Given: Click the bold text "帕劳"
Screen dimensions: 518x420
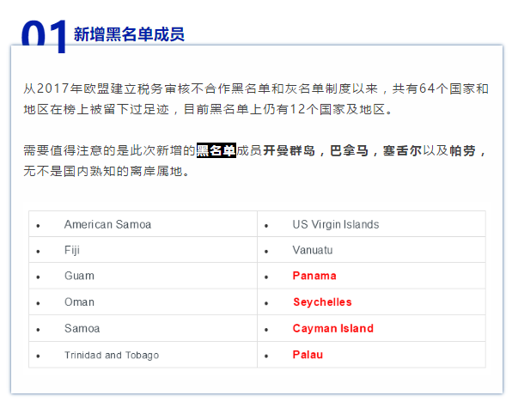Looking at the screenshot, I should click(462, 150).
